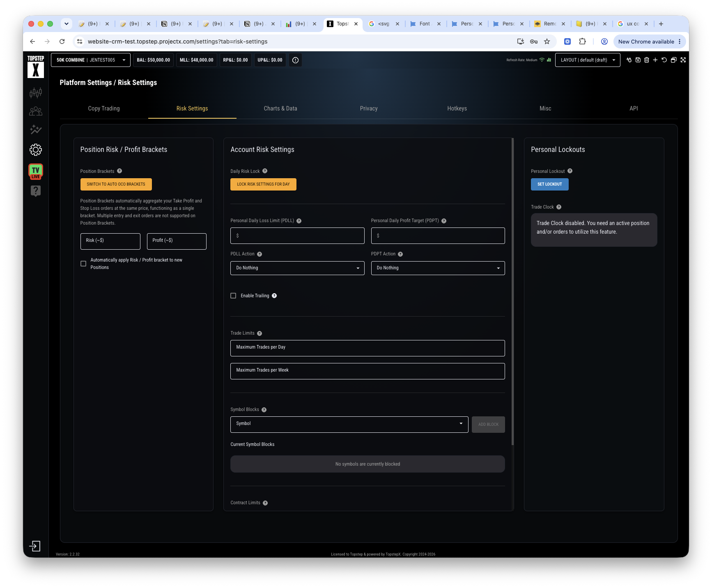Toggle fullscreen with the expand arrows icon
Viewport: 712px width, 588px height.
(683, 60)
